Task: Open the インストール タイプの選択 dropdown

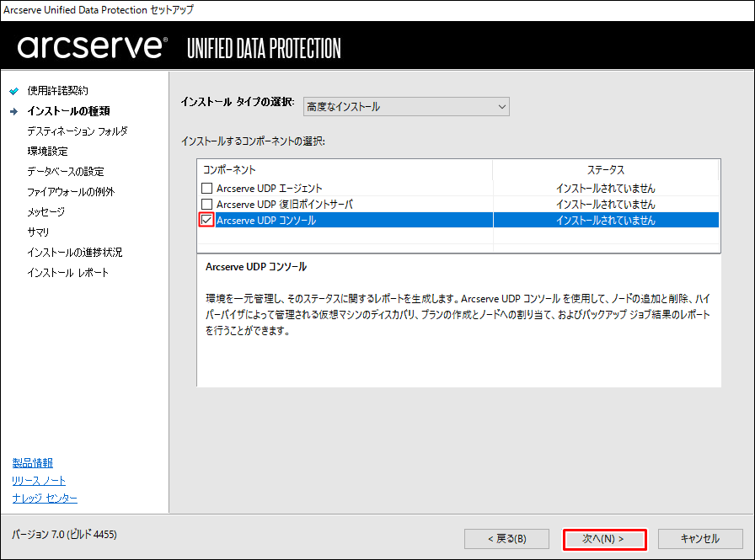Action: point(406,106)
